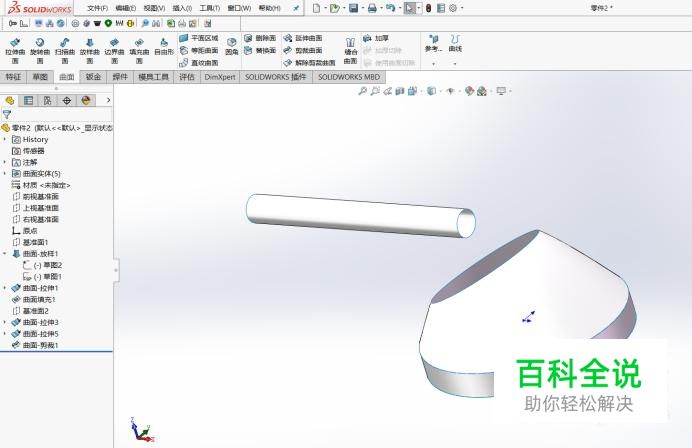The height and width of the screenshot is (448, 692).
Task: Switch to the 模具工具 tab
Action: pyautogui.click(x=153, y=77)
